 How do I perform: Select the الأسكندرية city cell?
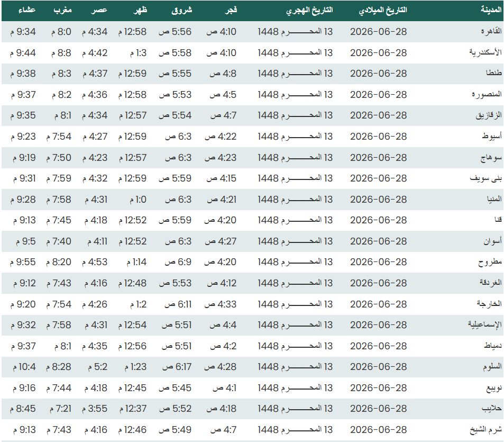[485, 52]
